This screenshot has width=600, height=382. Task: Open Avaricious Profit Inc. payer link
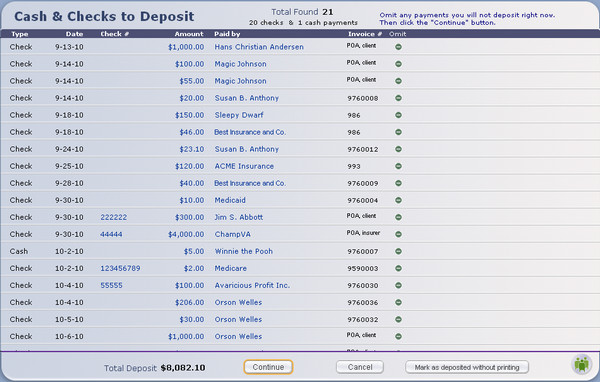click(252, 285)
